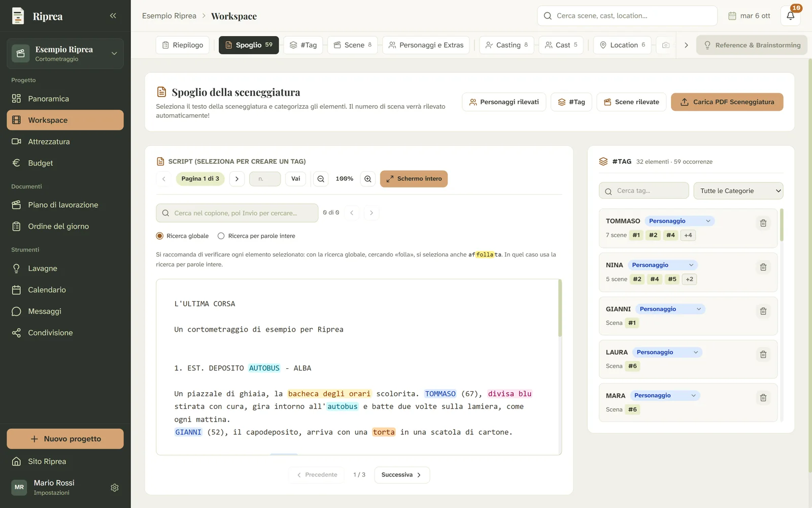Select Ricerca per parole intere option
The image size is (812, 508).
tap(221, 236)
